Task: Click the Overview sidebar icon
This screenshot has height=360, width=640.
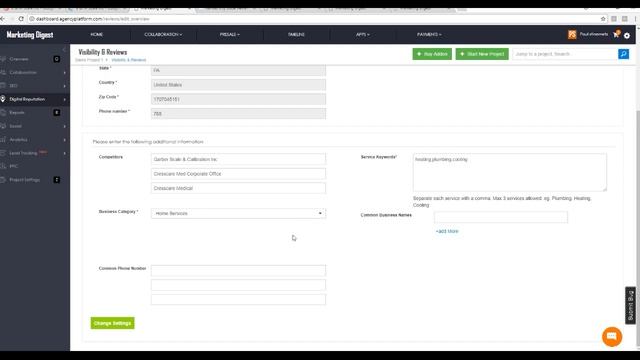Action: tap(3, 59)
